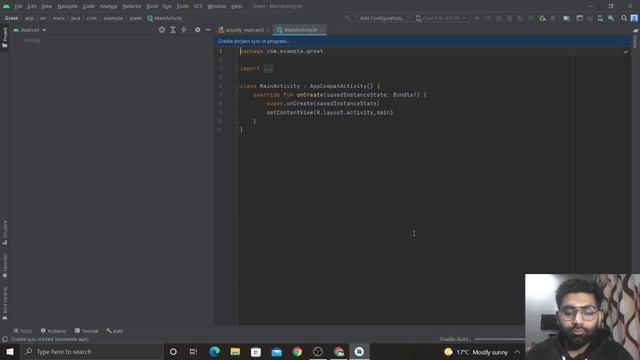Click on setContentView code line
The width and height of the screenshot is (640, 360).
click(x=330, y=112)
